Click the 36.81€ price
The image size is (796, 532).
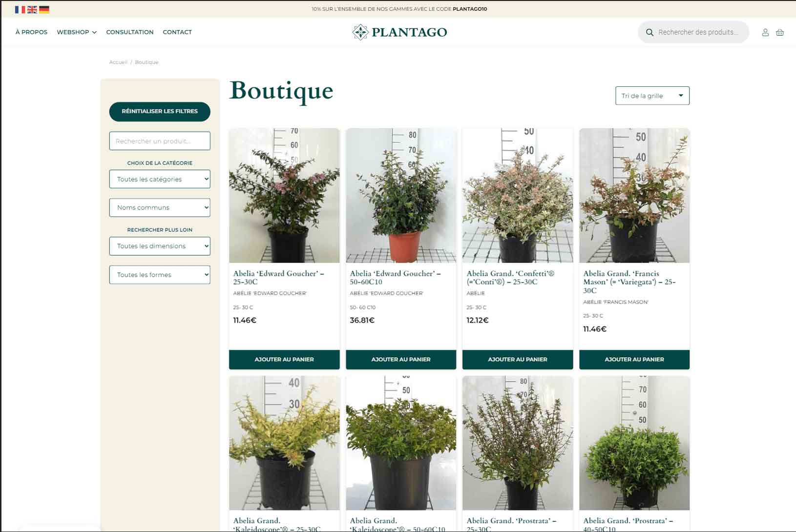point(362,321)
